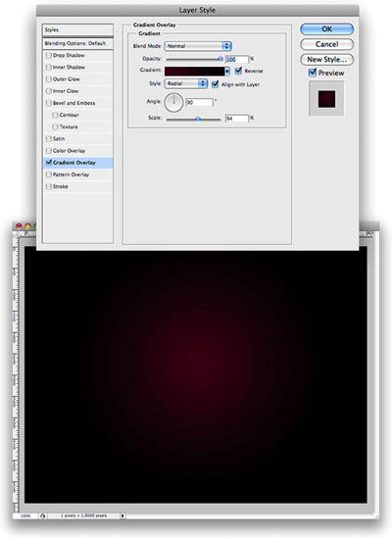Select the Stroke label in the list
Viewport: 392px width, 538px height.
(61, 186)
